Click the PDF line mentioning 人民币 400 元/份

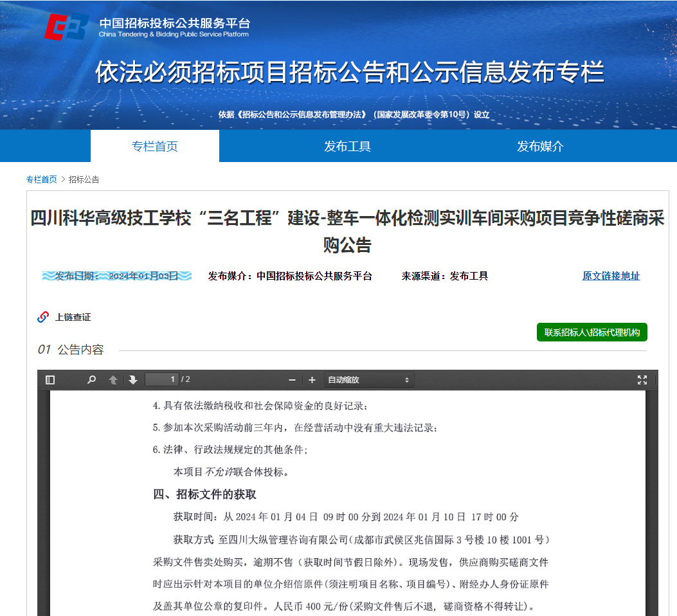(344, 606)
